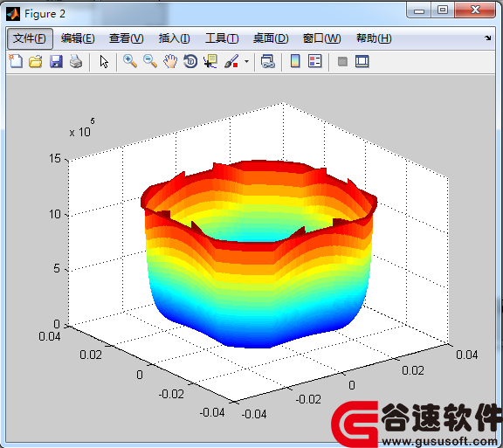The height and width of the screenshot is (448, 503).
Task: Open file with the folder icon
Action: coord(35,61)
